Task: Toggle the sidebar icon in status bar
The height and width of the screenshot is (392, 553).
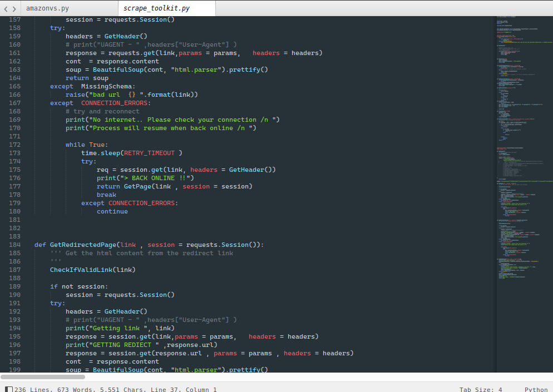Action: tap(9, 389)
